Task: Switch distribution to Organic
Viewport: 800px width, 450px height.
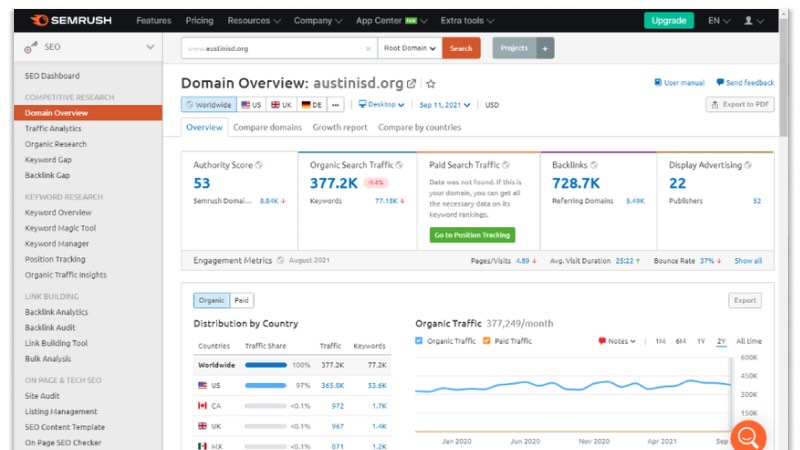Action: (x=211, y=300)
